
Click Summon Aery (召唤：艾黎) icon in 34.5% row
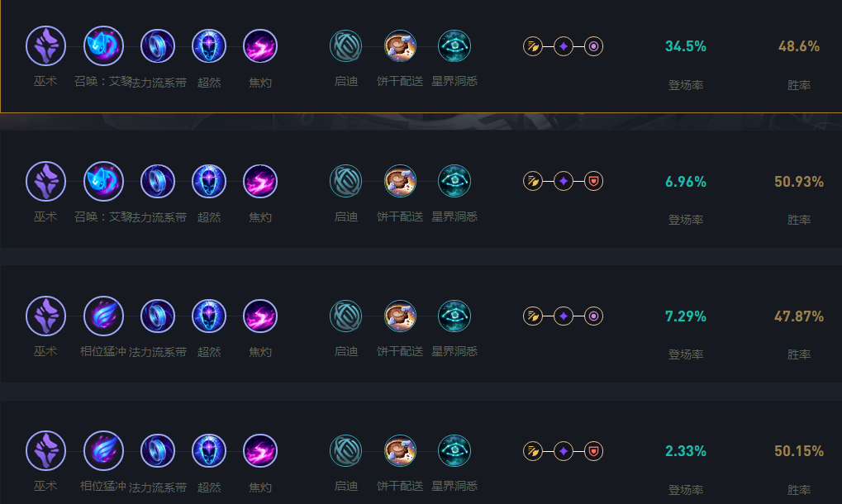(103, 46)
